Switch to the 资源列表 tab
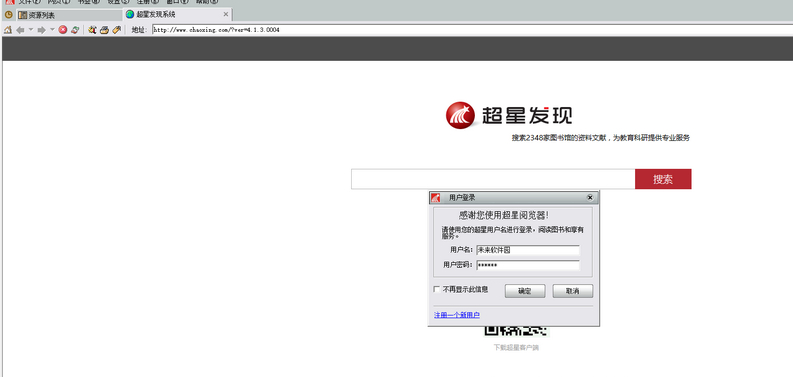 pos(69,15)
